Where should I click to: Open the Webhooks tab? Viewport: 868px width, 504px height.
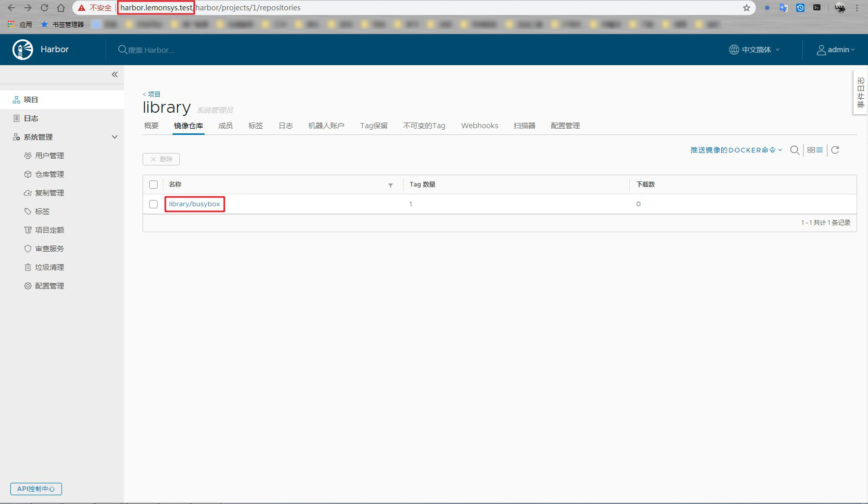tap(480, 126)
